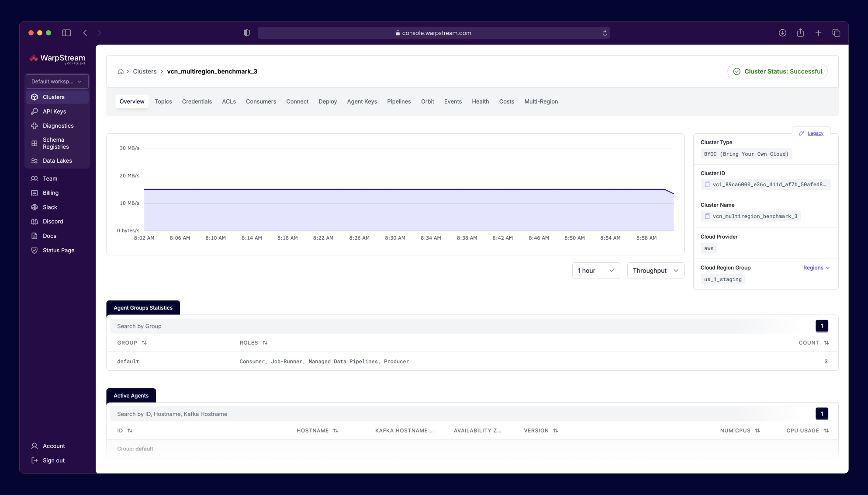The width and height of the screenshot is (868, 495).
Task: Show tab overview icon
Action: (836, 33)
